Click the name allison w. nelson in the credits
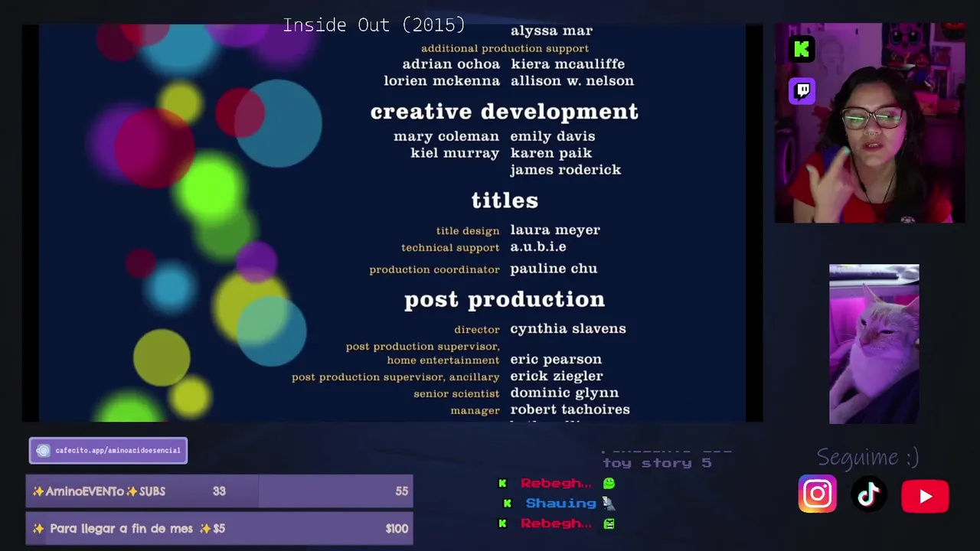The height and width of the screenshot is (551, 980). (x=573, y=81)
